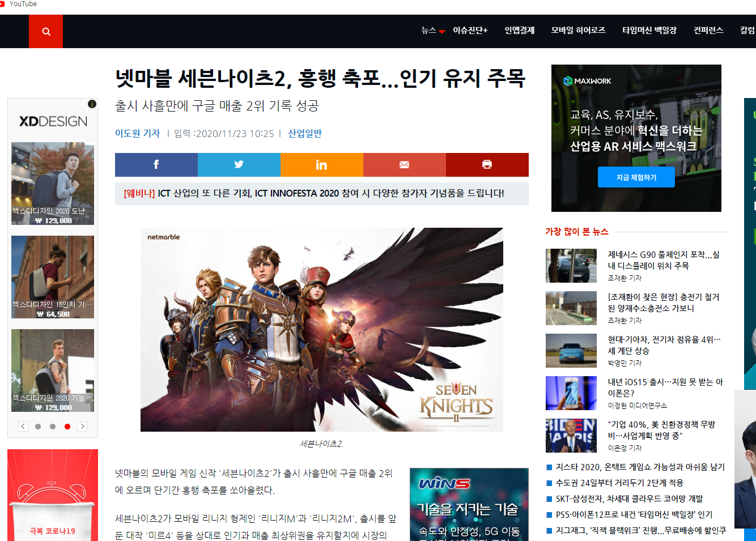Open 제네시스 G90 풀체인지 article link

coord(664,260)
